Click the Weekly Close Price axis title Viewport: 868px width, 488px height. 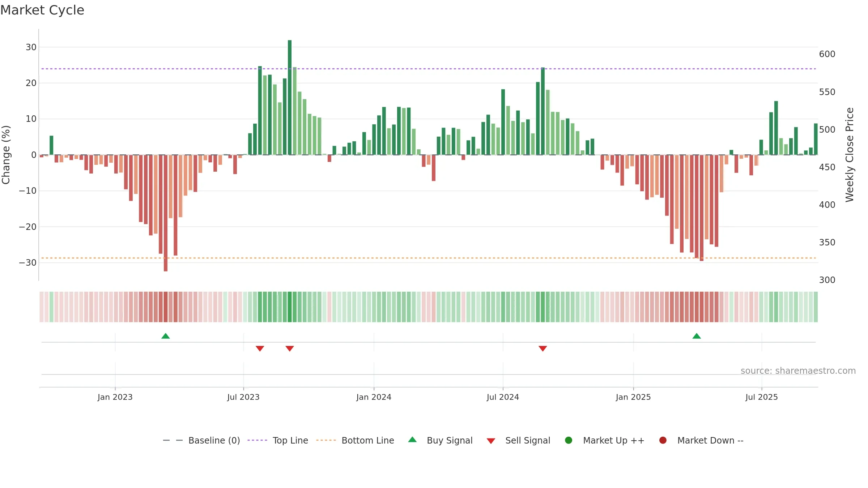[850, 155]
